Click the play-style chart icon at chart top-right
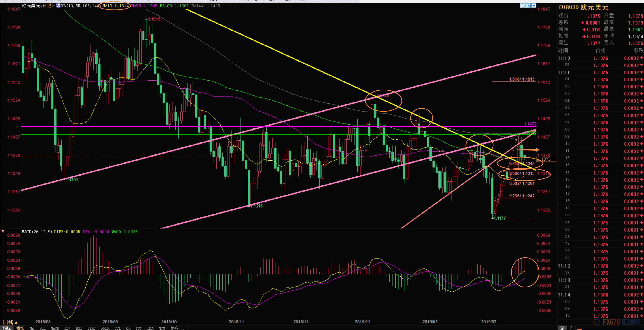Viewport: 644px width, 330px height. 528,5
